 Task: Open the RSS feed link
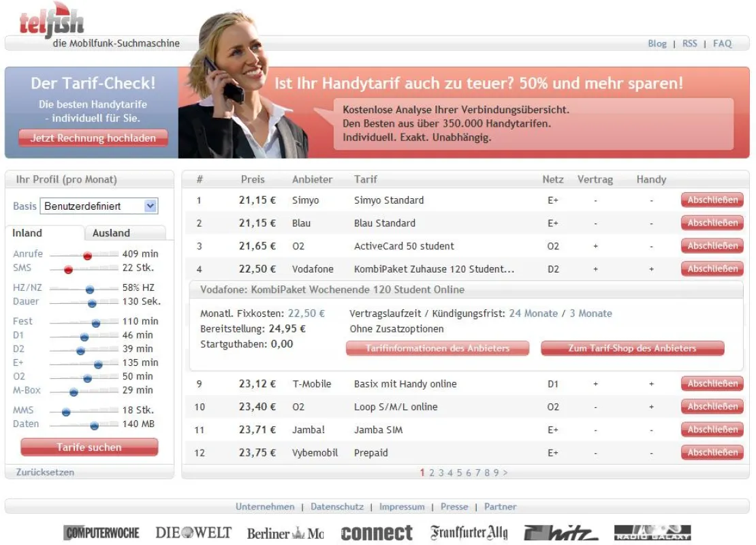(x=689, y=44)
